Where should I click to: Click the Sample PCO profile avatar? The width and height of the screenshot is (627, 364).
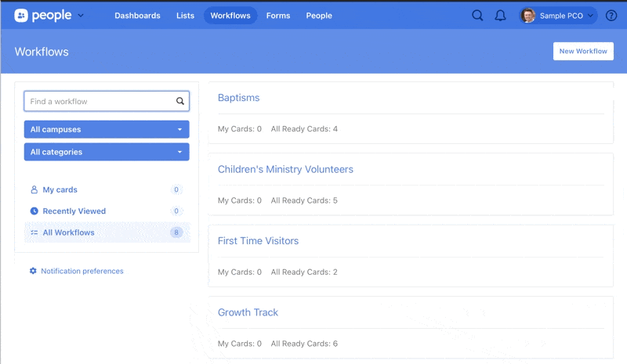(528, 16)
